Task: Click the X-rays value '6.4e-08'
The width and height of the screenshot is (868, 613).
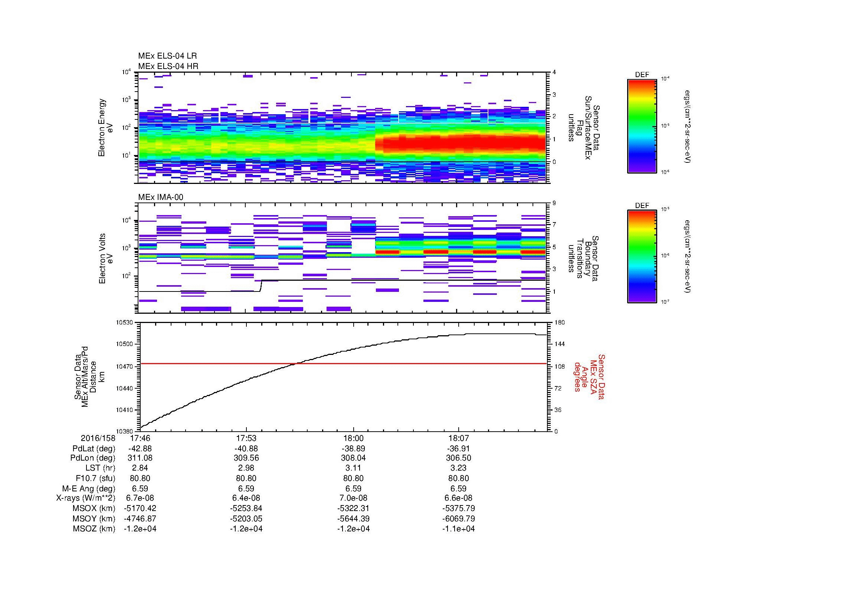Action: pyautogui.click(x=246, y=498)
